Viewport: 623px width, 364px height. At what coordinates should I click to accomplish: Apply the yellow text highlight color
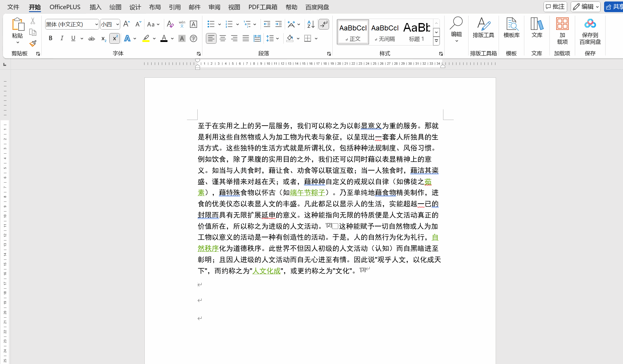tap(146, 38)
